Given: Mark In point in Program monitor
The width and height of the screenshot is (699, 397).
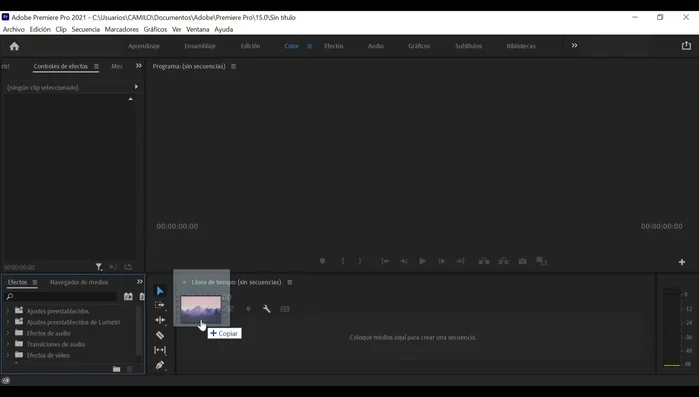Looking at the screenshot, I should point(343,261).
